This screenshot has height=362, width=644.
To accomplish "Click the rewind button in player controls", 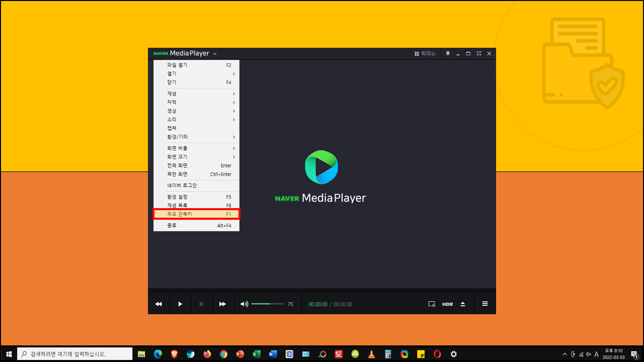I will click(158, 304).
